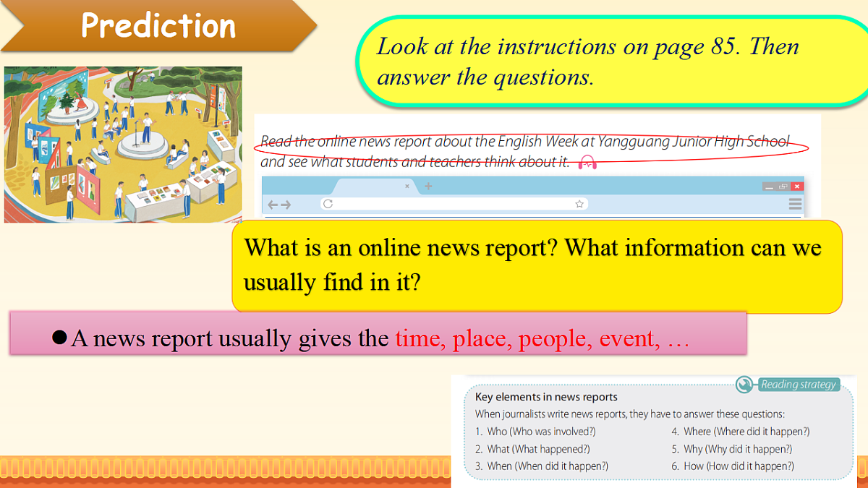The height and width of the screenshot is (488, 868).
Task: Click the forward arrow in the browser mockup
Action: point(286,205)
